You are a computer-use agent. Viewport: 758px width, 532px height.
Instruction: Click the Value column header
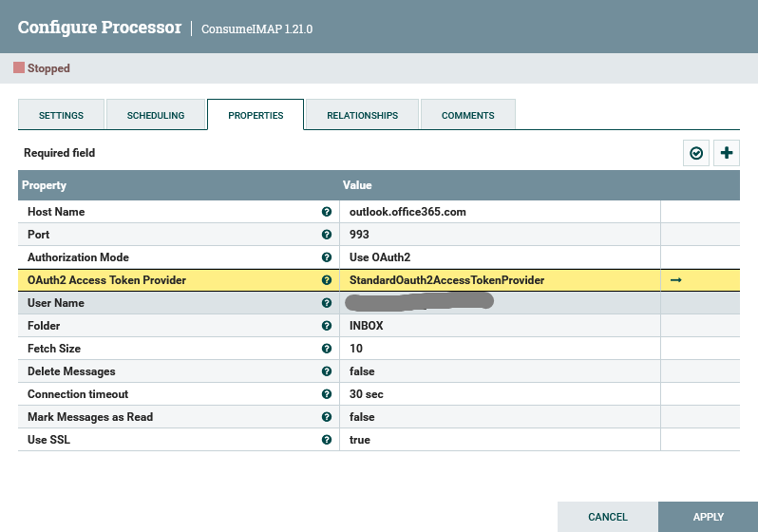click(x=357, y=185)
